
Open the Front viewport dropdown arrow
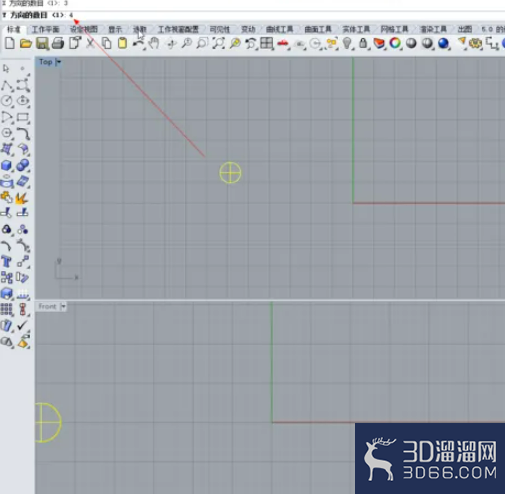point(63,306)
